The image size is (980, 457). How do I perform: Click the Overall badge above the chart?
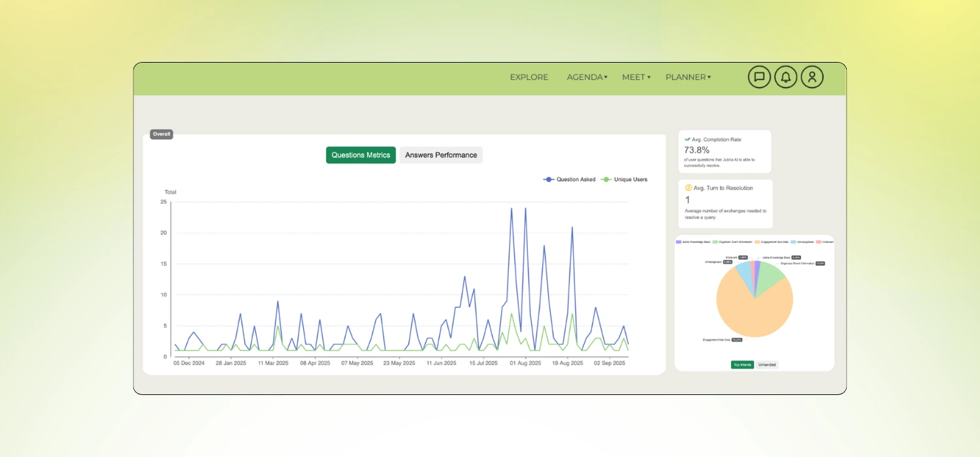(161, 134)
